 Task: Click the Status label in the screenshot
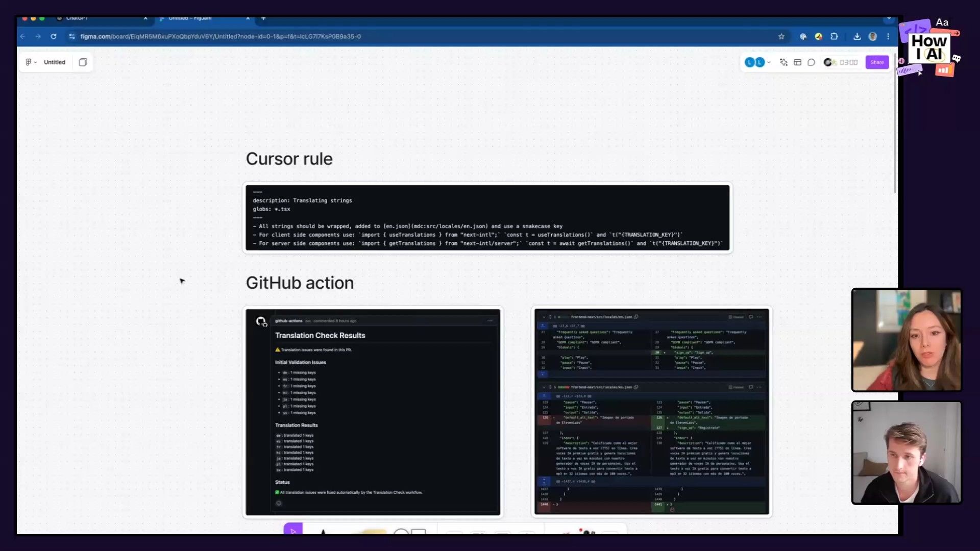(x=282, y=482)
